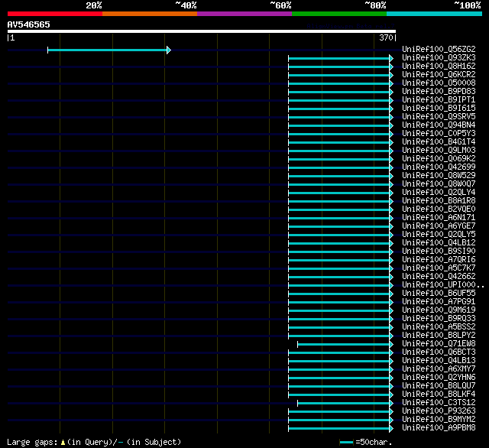Image resolution: width=489 pixels, height=448 pixels.
Task: Click the =50char. scale legend bar
Action: click(x=346, y=442)
